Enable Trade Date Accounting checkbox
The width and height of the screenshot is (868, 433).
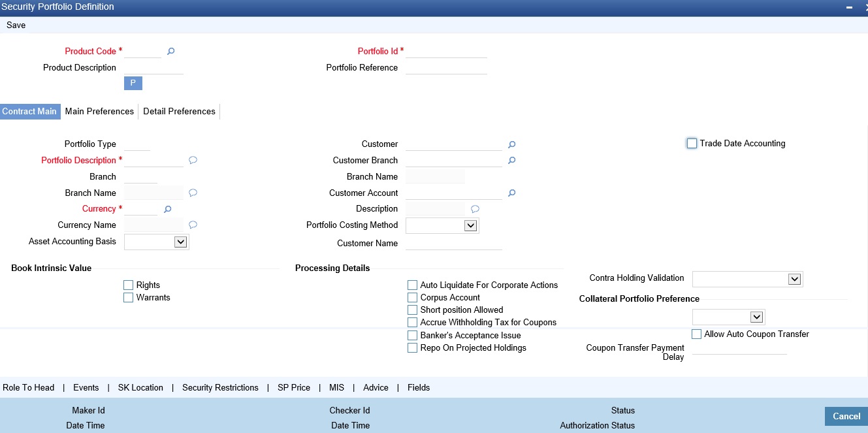692,143
